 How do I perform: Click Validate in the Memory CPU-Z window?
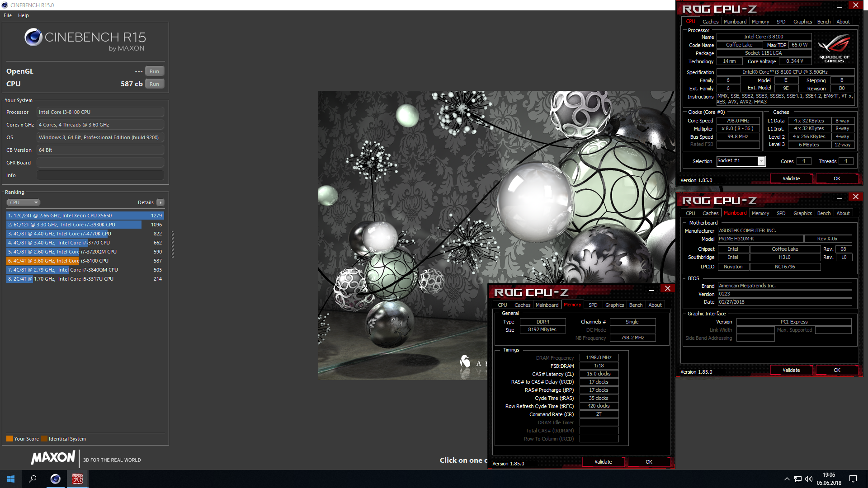603,462
